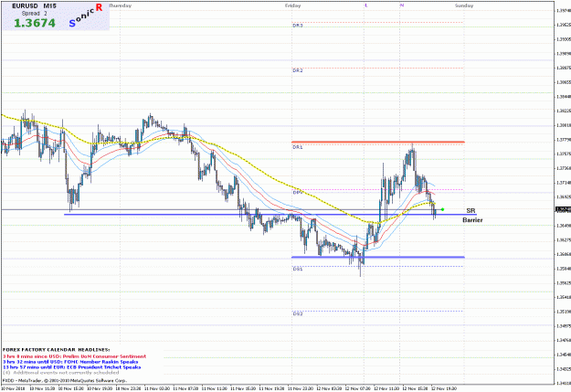Click the purple L session marker
571x392 pixels.
[x=366, y=5]
